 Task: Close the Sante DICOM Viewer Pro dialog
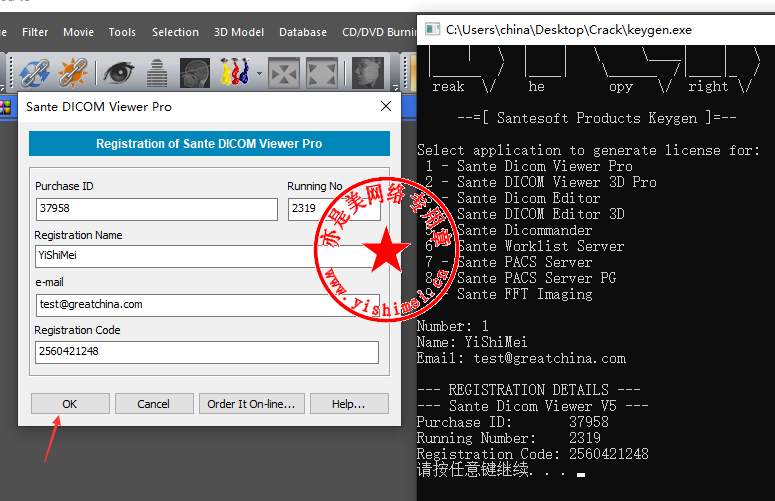[x=386, y=106]
